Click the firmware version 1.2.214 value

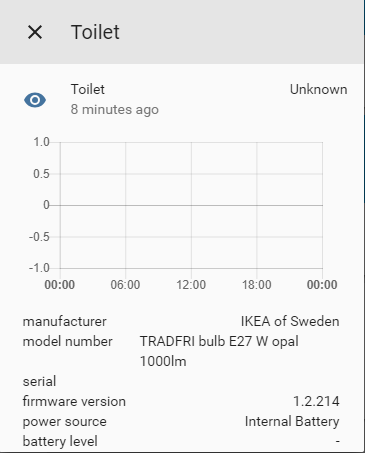(316, 401)
